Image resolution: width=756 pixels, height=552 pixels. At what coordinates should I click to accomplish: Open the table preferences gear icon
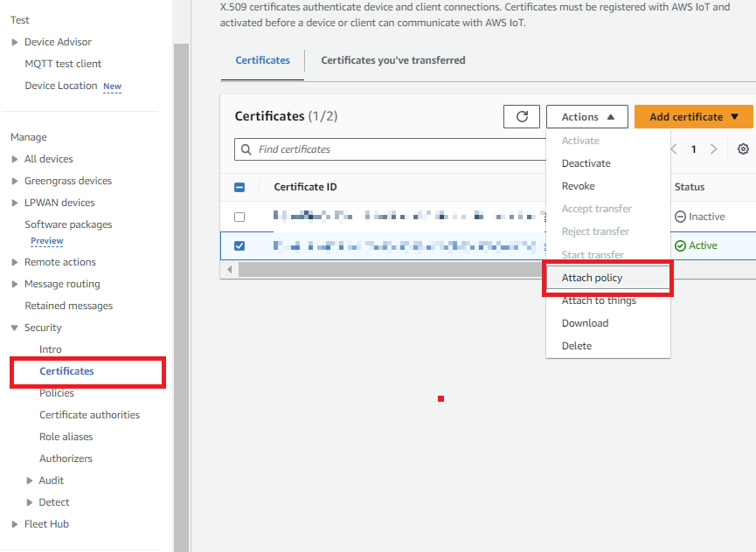(743, 149)
